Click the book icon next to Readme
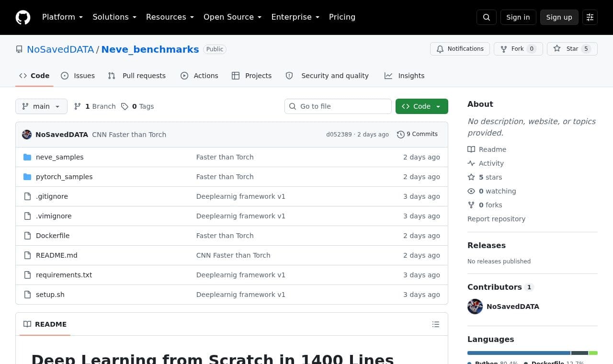Image resolution: width=613 pixels, height=364 pixels. click(x=471, y=149)
